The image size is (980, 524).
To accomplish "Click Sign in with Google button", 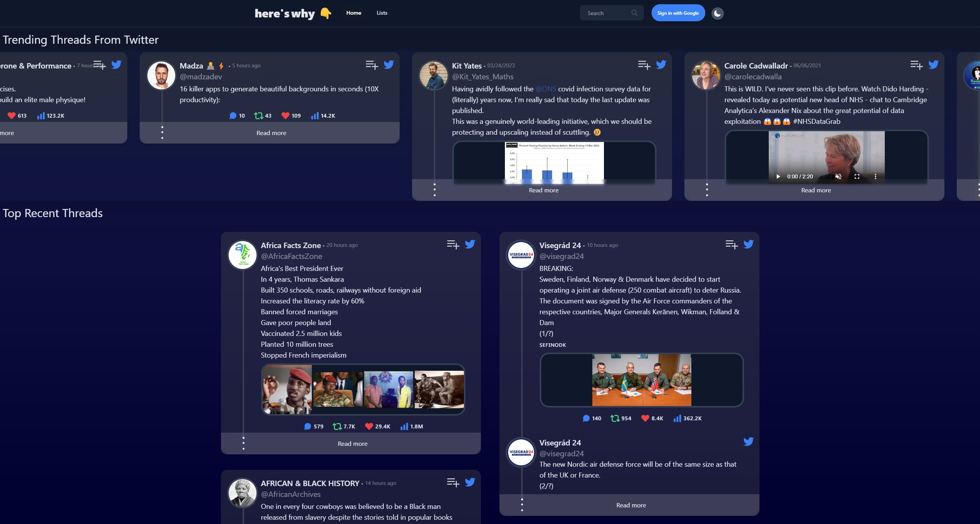I will pos(677,12).
